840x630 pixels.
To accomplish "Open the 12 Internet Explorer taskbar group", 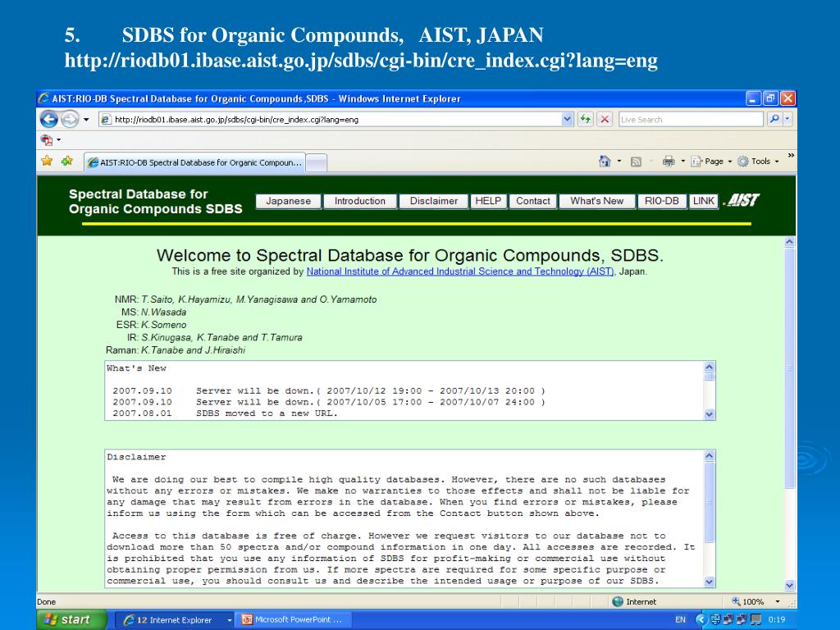I will (x=175, y=620).
